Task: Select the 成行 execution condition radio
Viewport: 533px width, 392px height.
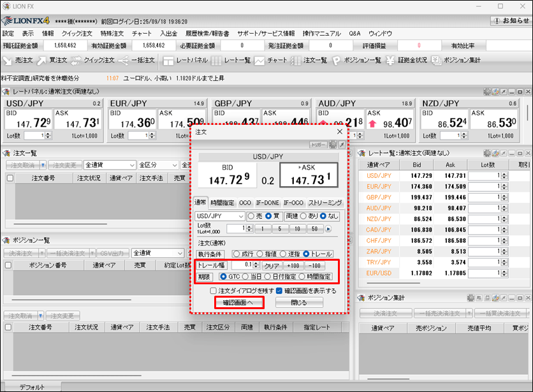Action: click(x=236, y=254)
